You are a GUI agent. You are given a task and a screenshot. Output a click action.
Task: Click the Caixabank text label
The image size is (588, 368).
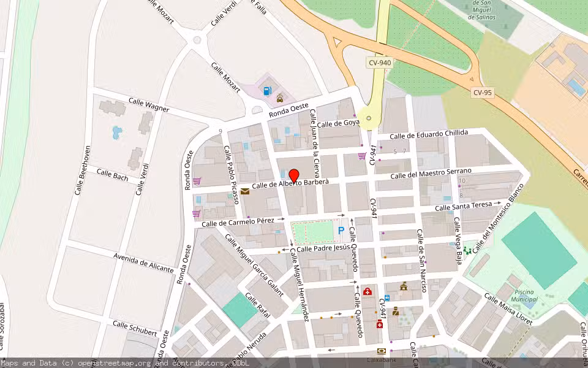tap(382, 359)
